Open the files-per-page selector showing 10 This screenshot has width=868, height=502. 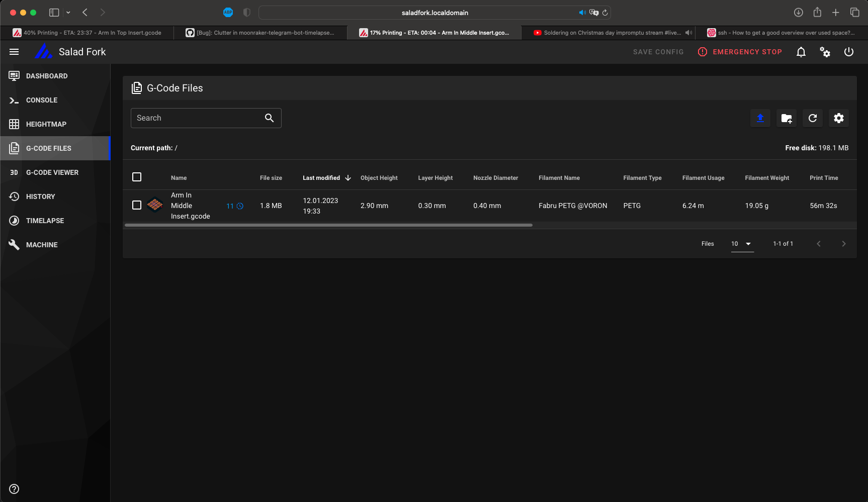pos(742,244)
